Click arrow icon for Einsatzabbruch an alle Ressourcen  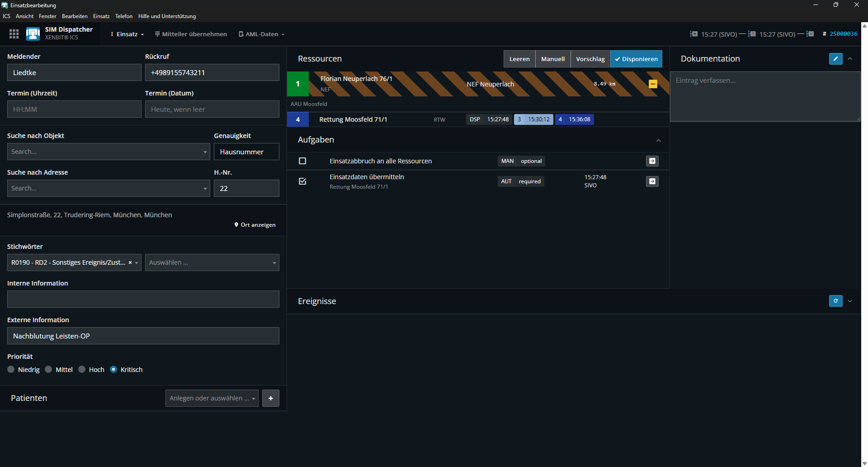point(652,161)
